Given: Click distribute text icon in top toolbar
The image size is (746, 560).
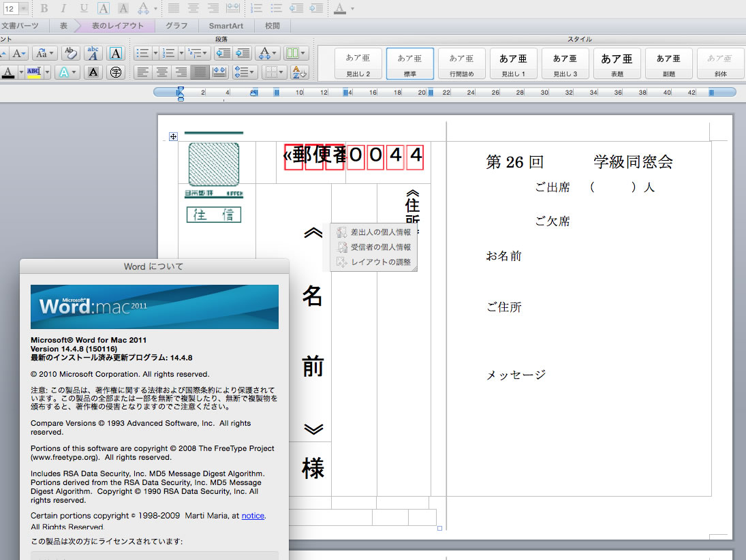Looking at the screenshot, I should point(232,8).
